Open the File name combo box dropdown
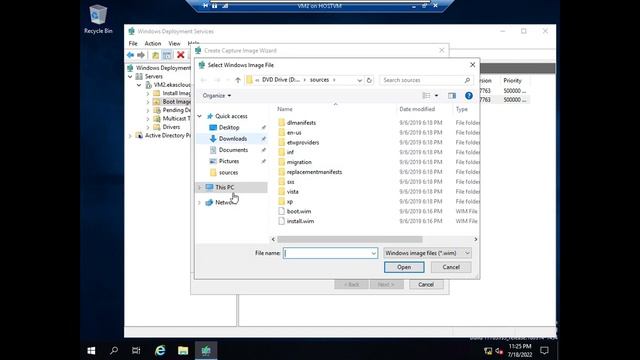 (x=373, y=253)
